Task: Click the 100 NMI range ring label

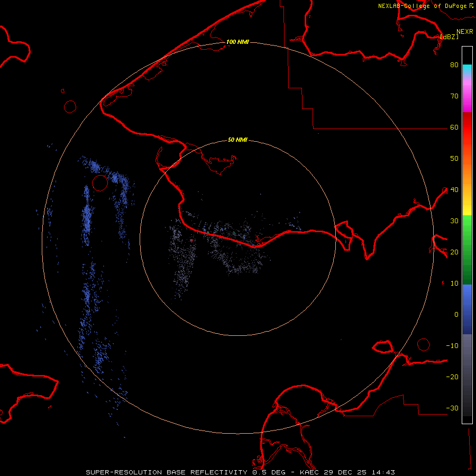Action: click(237, 42)
